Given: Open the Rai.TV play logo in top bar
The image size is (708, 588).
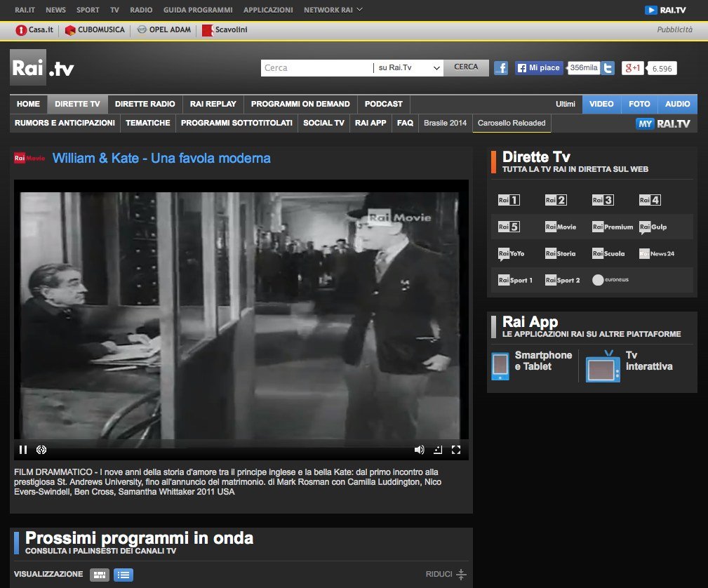Looking at the screenshot, I should [665, 10].
